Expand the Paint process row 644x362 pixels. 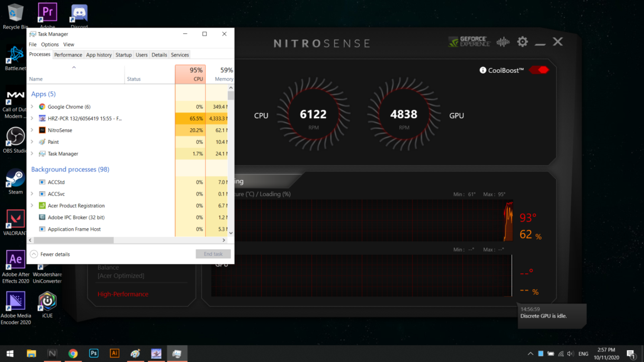point(32,142)
